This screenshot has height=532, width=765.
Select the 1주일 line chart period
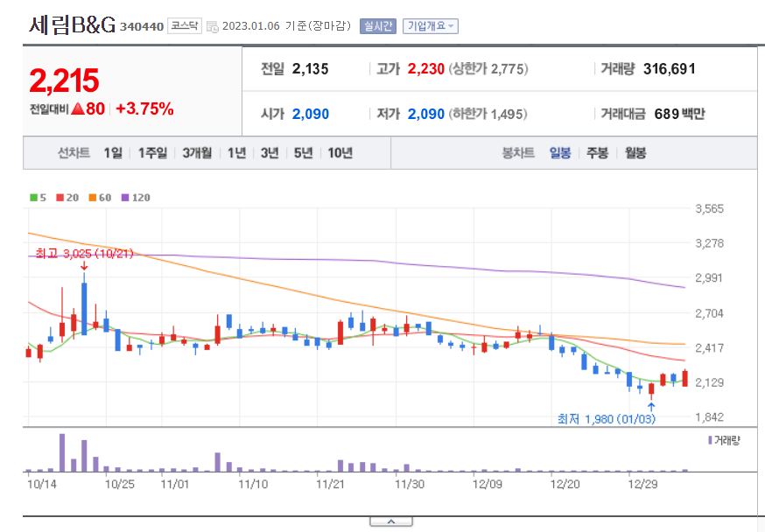tap(152, 153)
